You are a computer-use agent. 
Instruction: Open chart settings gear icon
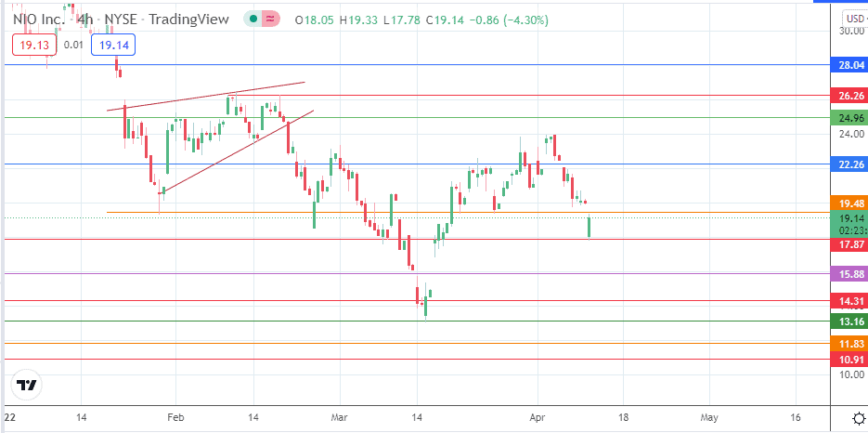(859, 417)
